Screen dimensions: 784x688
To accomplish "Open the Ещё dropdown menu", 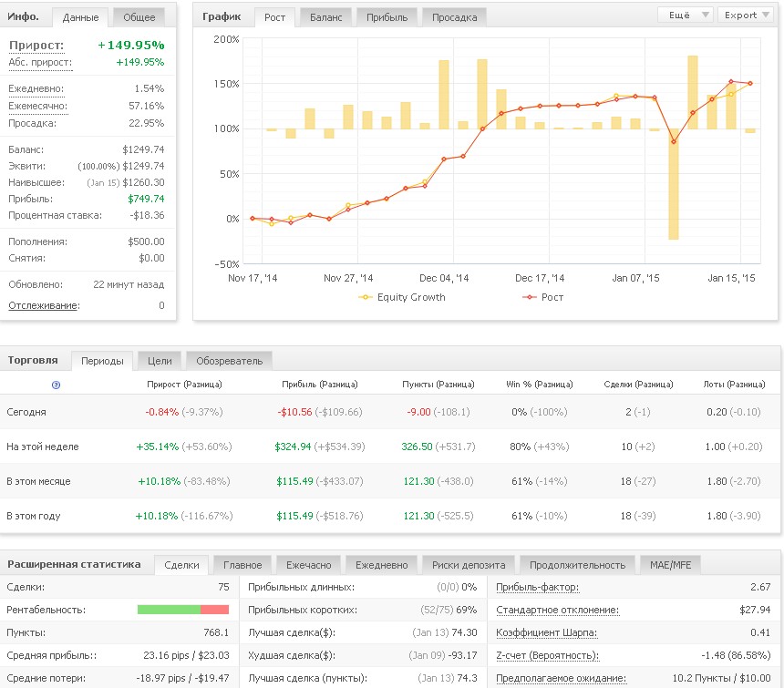I will pyautogui.click(x=686, y=15).
